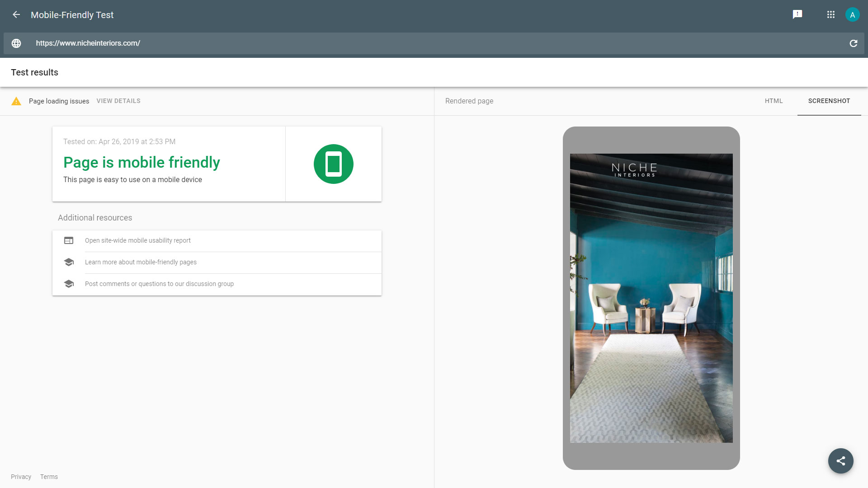Click the floating share button
The image size is (868, 488).
[x=840, y=461]
